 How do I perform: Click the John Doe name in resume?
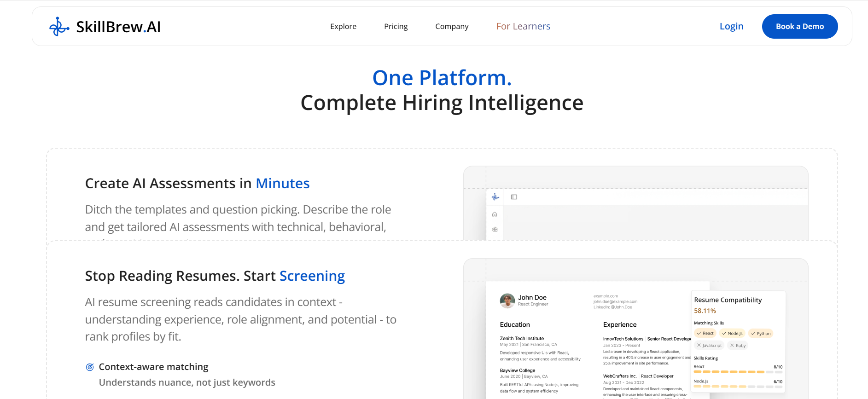[x=532, y=297]
